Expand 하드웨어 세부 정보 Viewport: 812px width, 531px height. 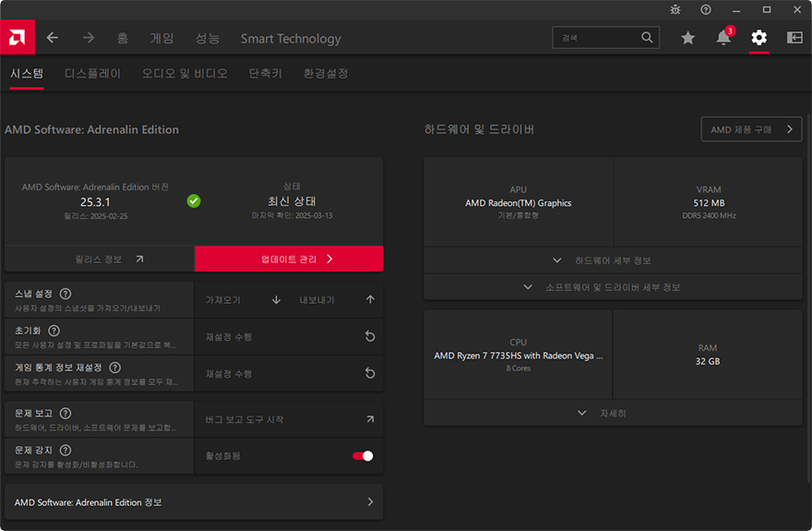(613, 260)
